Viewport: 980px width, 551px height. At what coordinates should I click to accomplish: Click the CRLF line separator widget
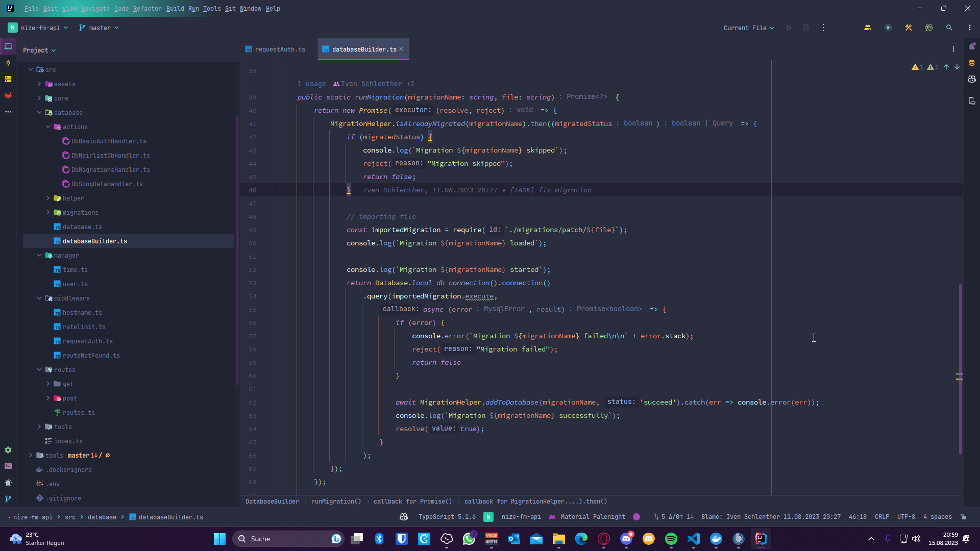coord(881,517)
